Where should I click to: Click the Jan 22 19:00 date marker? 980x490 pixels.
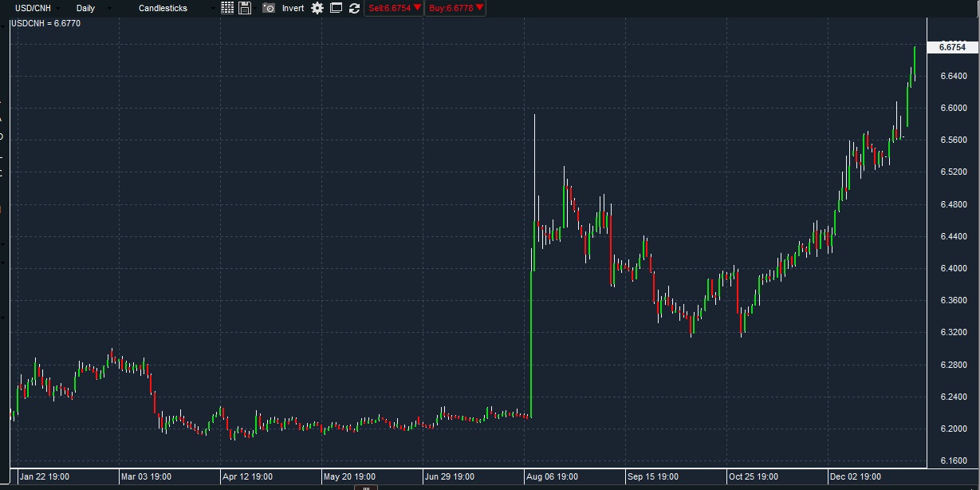[45, 476]
